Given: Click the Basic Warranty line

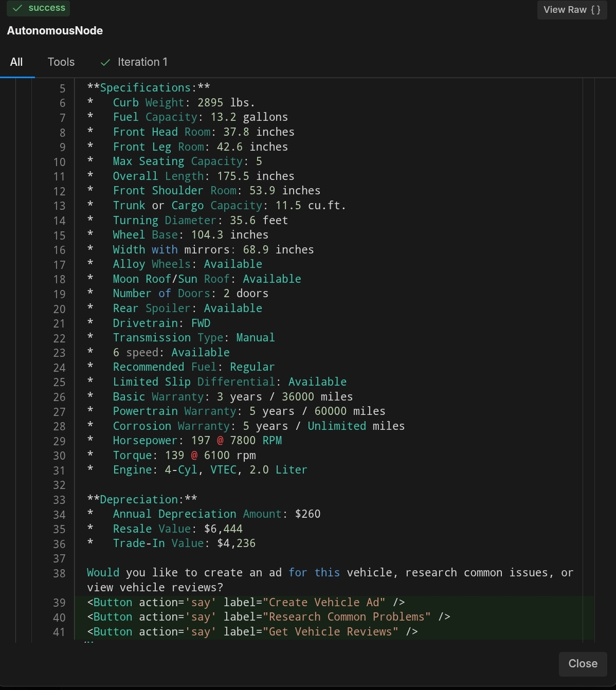Looking at the screenshot, I should 220,397.
